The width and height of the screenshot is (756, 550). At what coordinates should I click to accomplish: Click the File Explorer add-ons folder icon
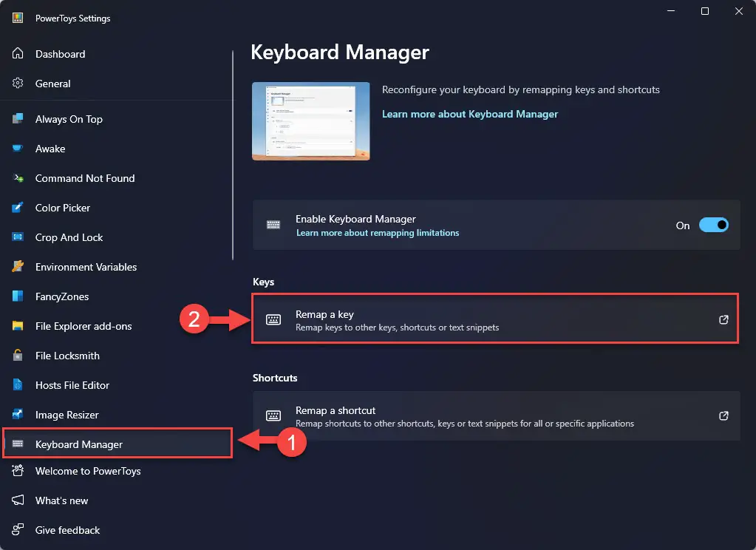tap(18, 326)
